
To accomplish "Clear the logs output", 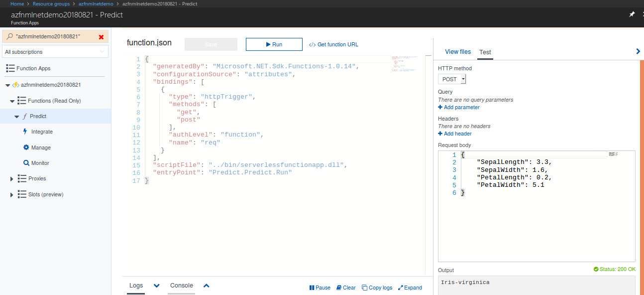I will click(x=346, y=288).
